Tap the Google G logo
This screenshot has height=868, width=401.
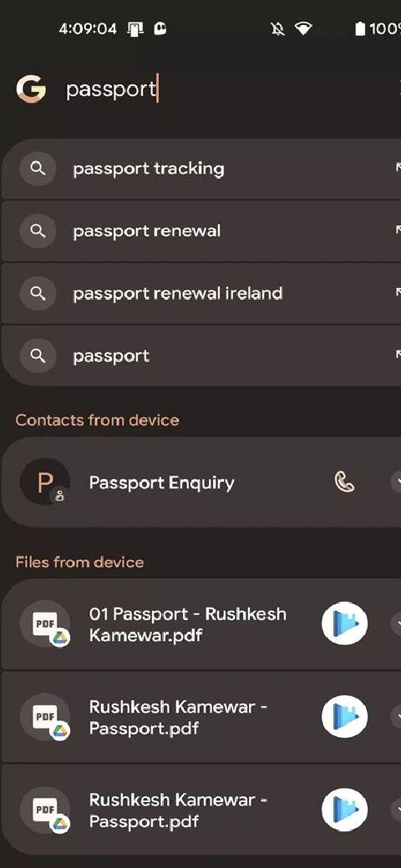30,89
